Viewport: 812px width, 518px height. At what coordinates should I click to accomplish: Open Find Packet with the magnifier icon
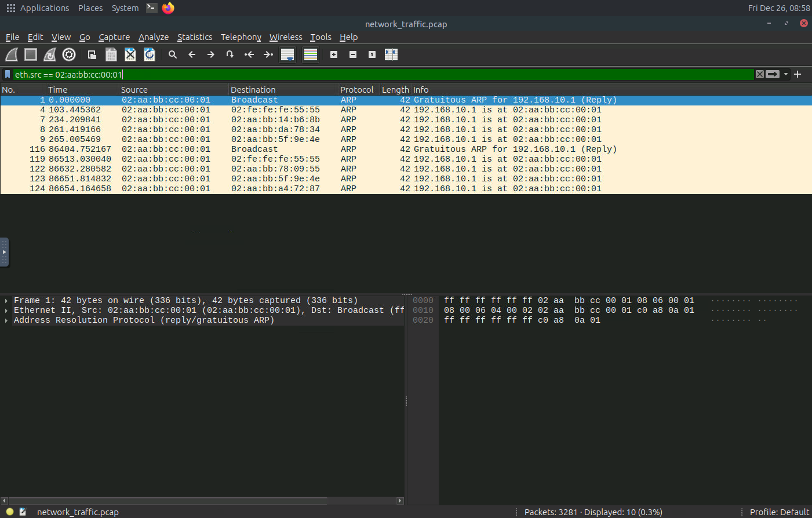(173, 54)
